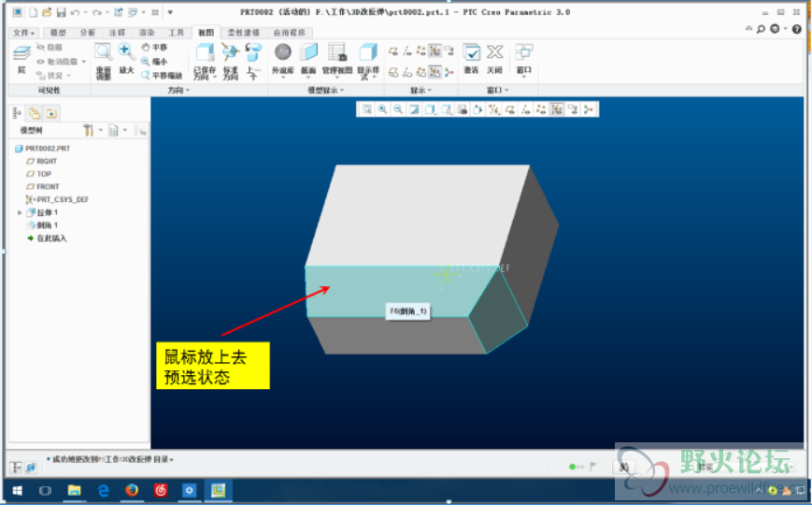
Task: Zoom in using graphics toolbar magnifier
Action: click(x=382, y=109)
